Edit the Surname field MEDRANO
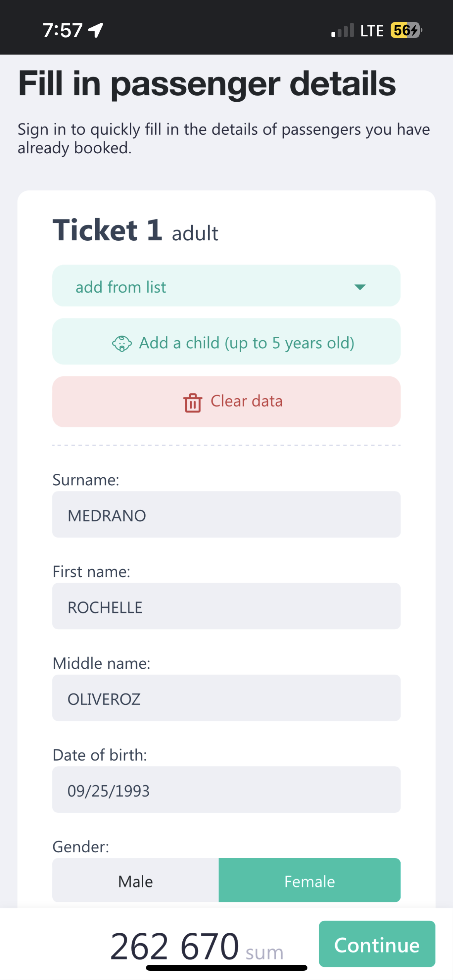453x980 pixels. [226, 515]
